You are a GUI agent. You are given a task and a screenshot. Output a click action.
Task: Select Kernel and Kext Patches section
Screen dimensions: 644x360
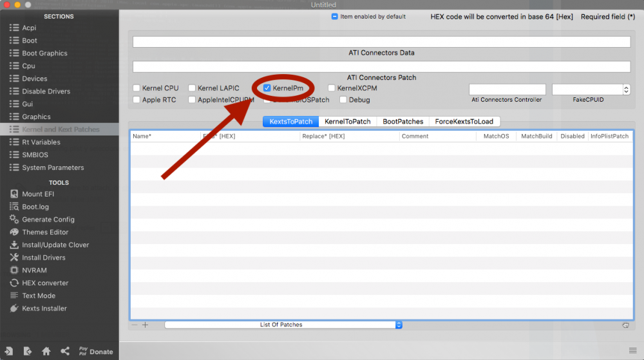click(61, 129)
